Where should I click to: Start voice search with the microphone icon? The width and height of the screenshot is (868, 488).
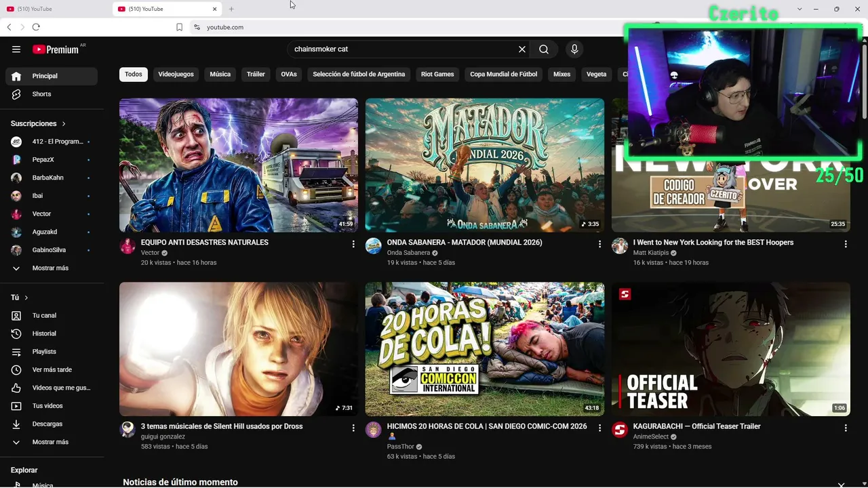[x=574, y=49]
